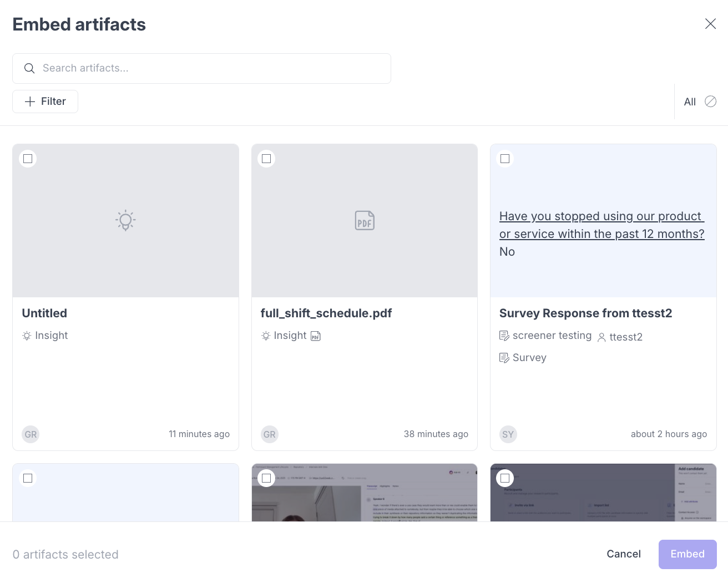Open the Filter menu
Screen dimensions: 728x578
45,102
